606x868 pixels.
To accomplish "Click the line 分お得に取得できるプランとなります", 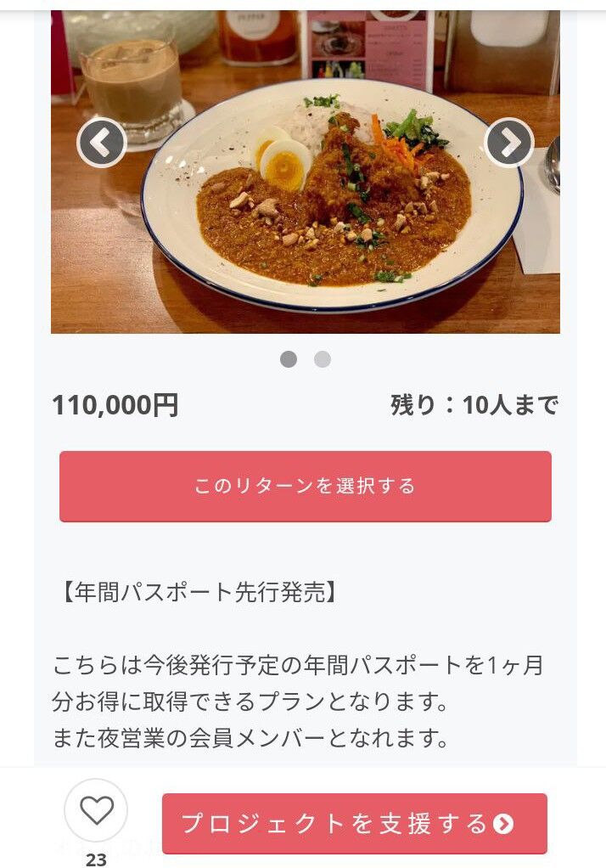I will coord(250,702).
